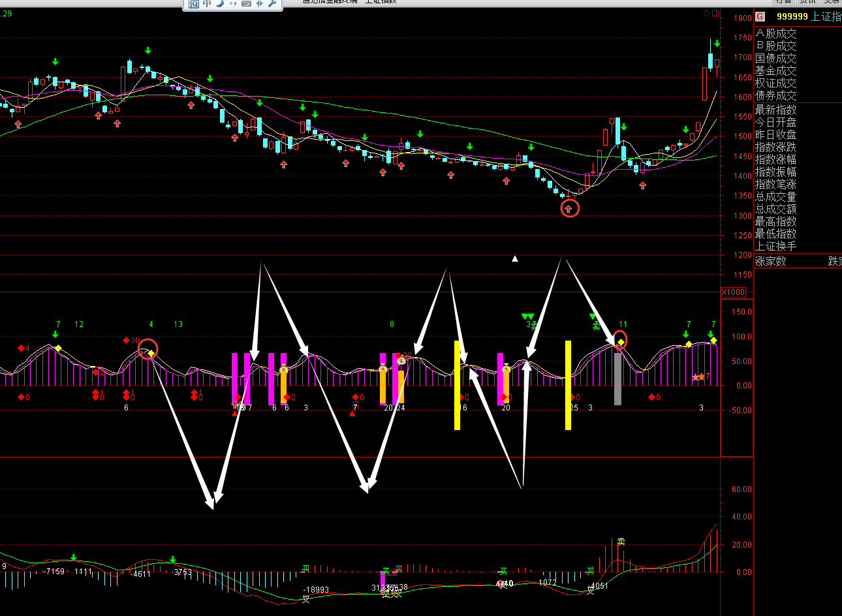
Task: Toggle the IME punctuation mode icon
Action: tap(233, 4)
